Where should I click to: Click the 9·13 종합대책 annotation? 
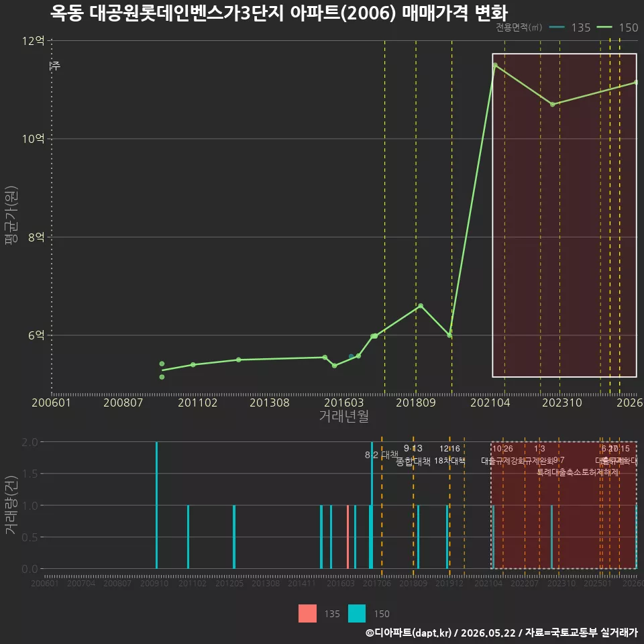click(x=413, y=455)
